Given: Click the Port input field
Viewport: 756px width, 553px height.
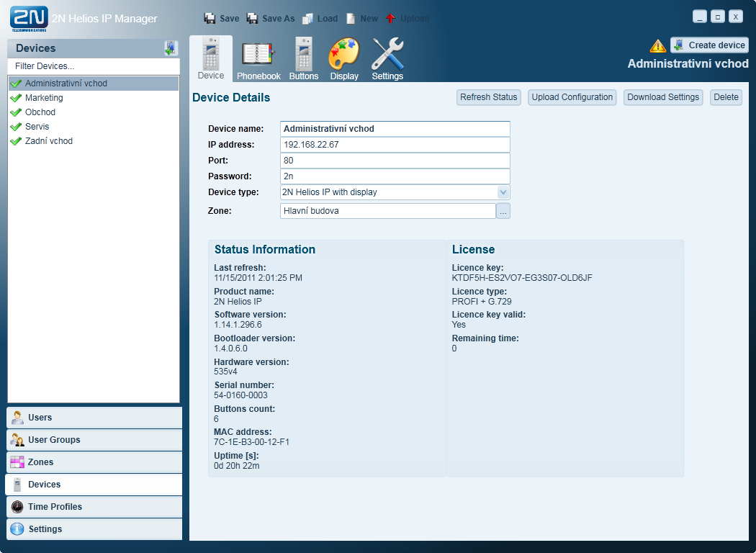Looking at the screenshot, I should [395, 161].
